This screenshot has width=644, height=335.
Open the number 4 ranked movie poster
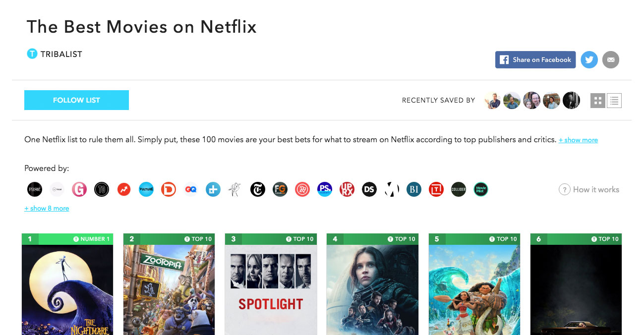point(372,289)
